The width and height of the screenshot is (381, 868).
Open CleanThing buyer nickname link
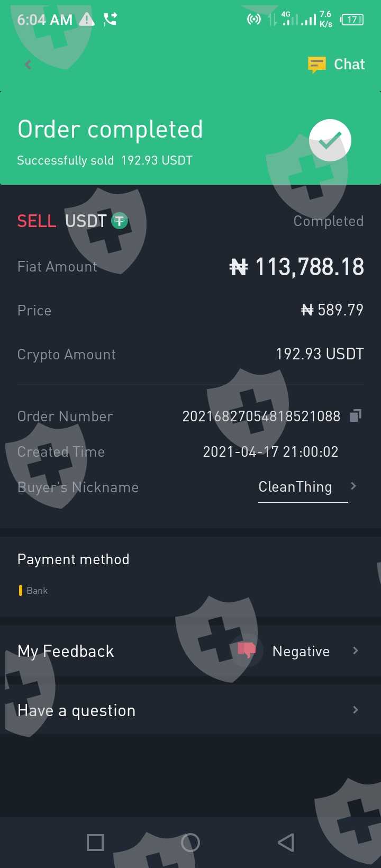[295, 487]
